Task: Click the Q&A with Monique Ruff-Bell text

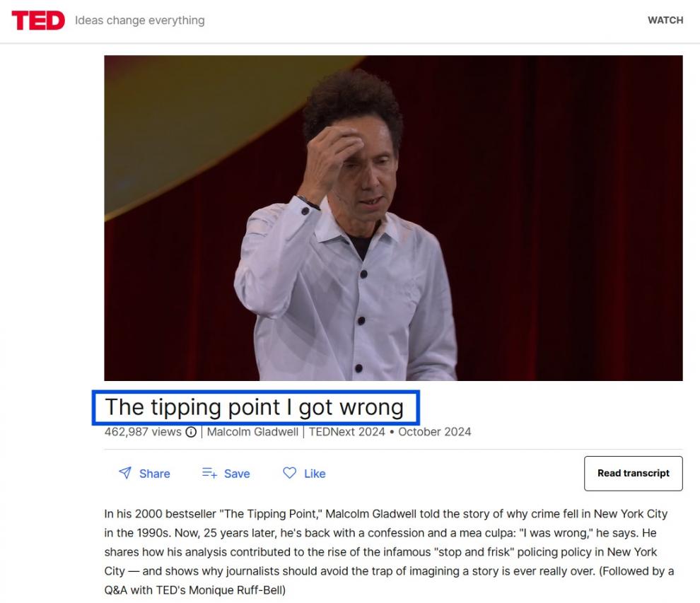Action: 194,590
